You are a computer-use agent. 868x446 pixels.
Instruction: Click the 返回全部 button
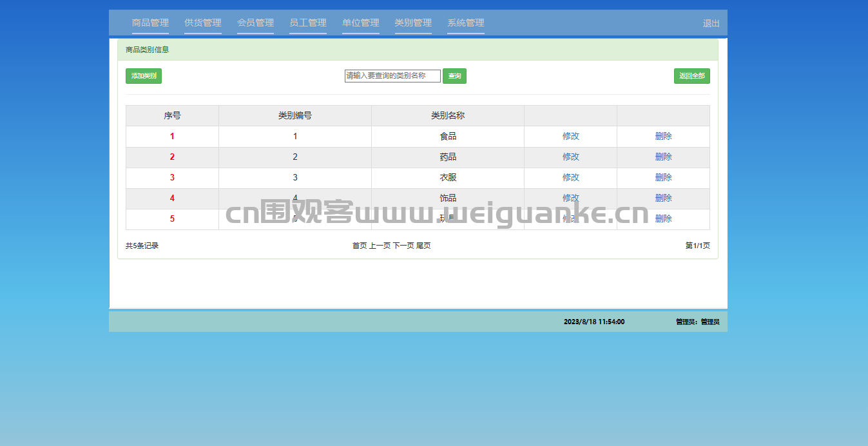692,76
